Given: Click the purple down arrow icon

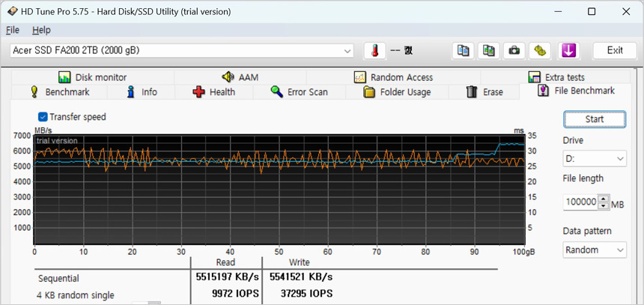Looking at the screenshot, I should click(x=568, y=50).
